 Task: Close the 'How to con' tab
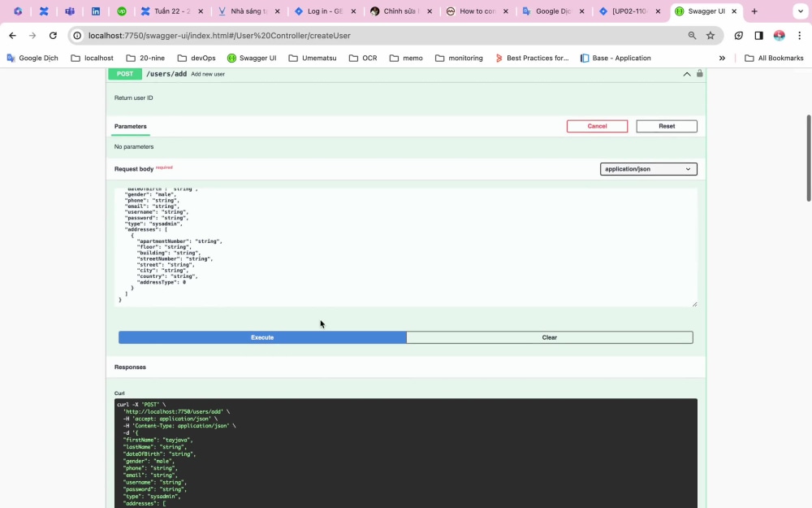tap(505, 11)
